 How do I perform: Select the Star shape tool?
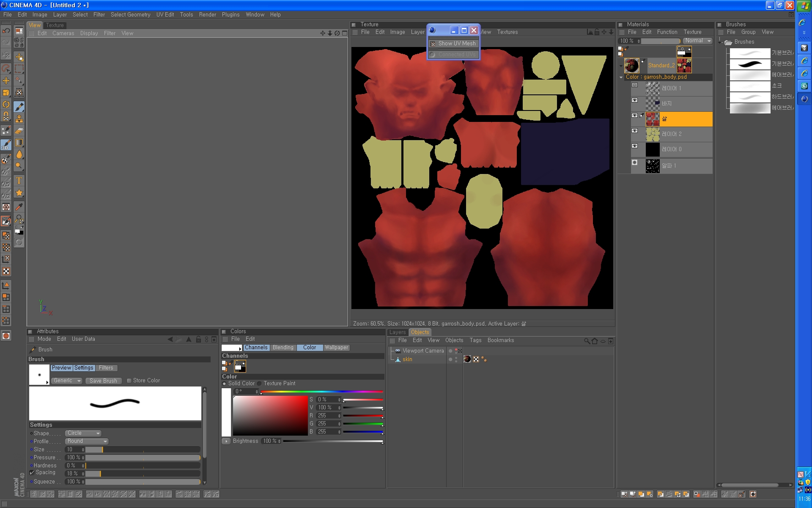19,193
